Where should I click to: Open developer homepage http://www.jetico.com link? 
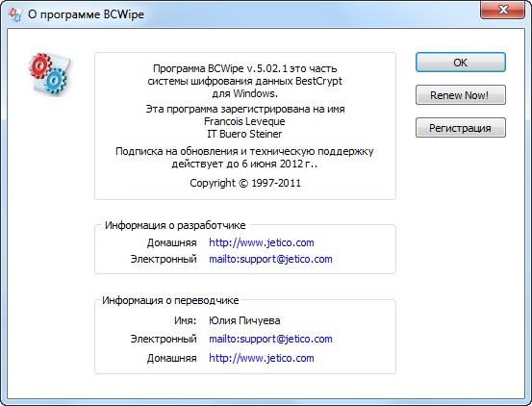(x=262, y=242)
